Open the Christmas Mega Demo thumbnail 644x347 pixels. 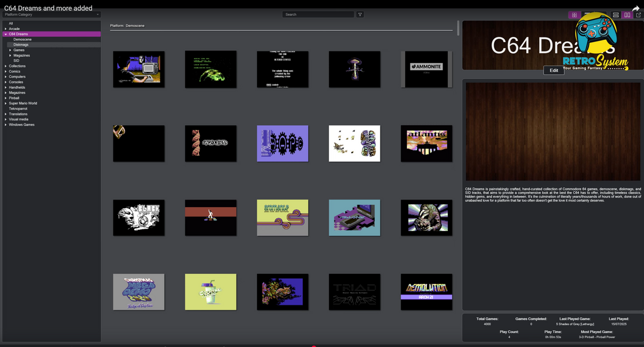tap(139, 292)
